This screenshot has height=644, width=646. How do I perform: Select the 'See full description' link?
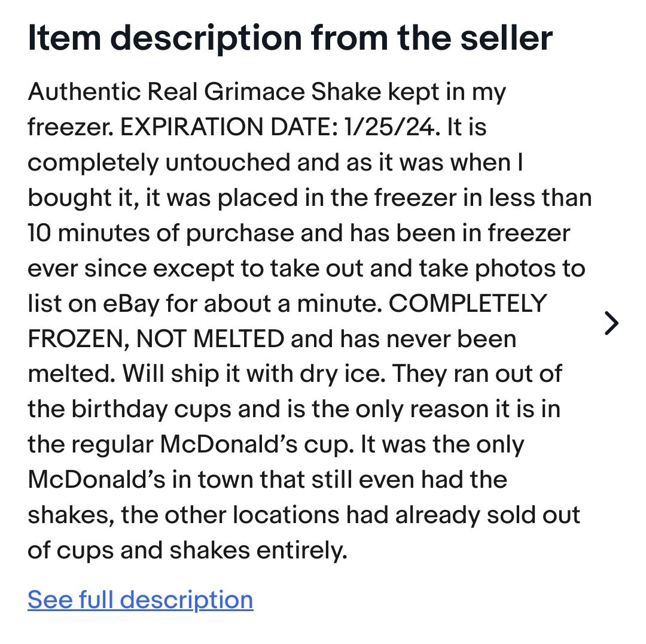[x=140, y=599]
